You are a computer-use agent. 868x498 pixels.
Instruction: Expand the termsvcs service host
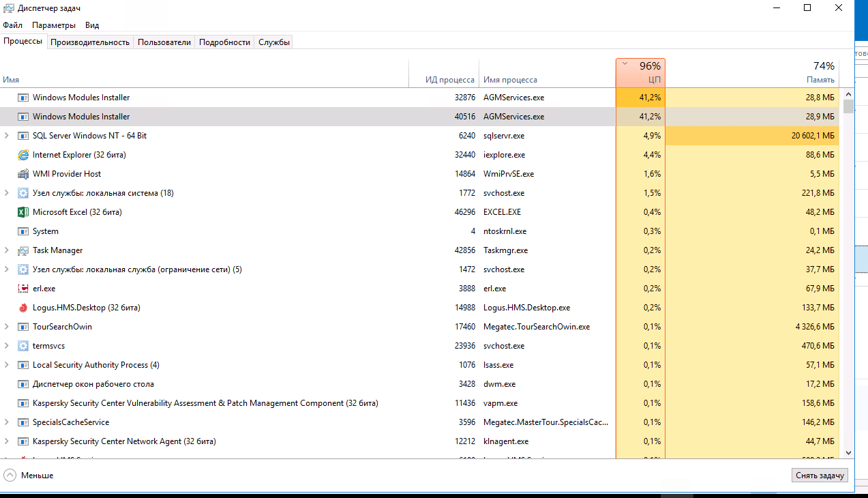pos(7,346)
